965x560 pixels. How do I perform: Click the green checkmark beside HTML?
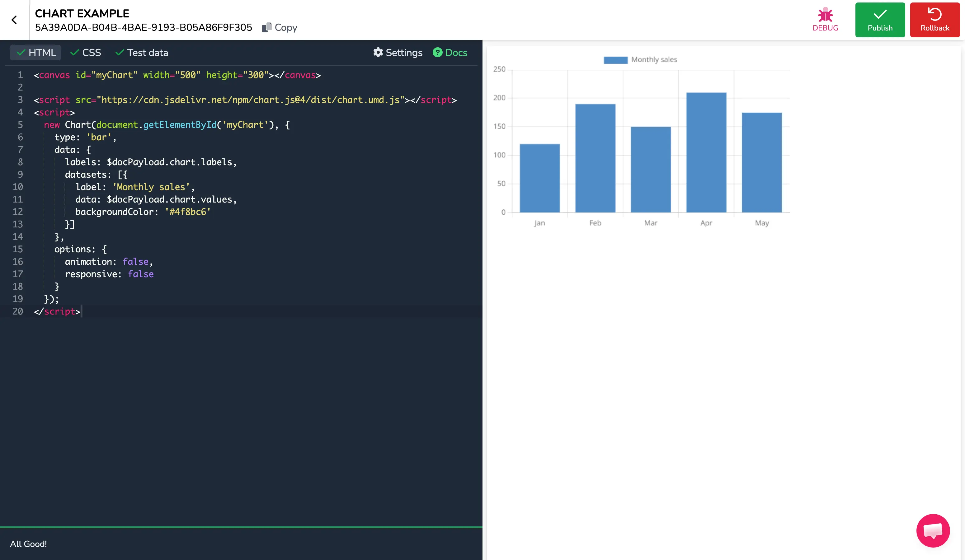pyautogui.click(x=22, y=53)
